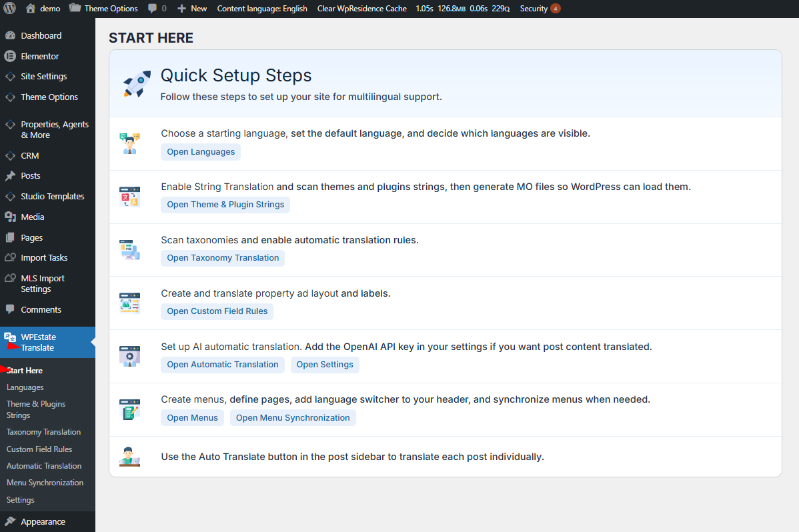799x532 pixels.
Task: Click the Security notifications item
Action: click(540, 8)
